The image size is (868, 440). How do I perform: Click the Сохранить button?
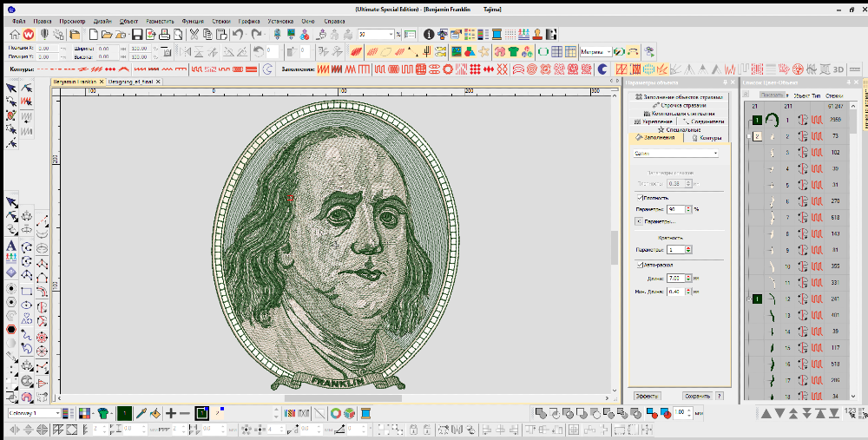point(696,396)
